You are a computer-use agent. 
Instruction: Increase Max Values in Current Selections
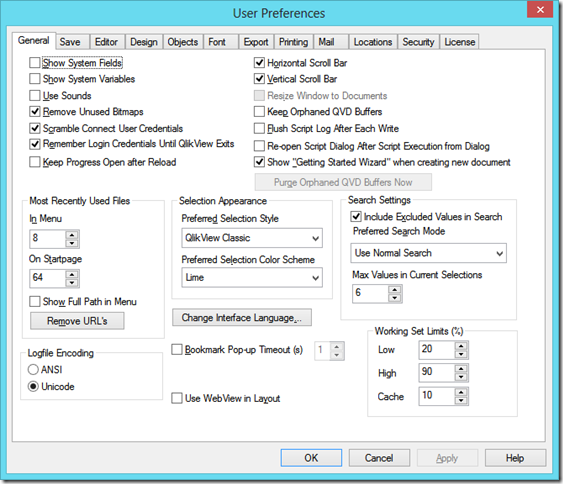pyautogui.click(x=395, y=290)
